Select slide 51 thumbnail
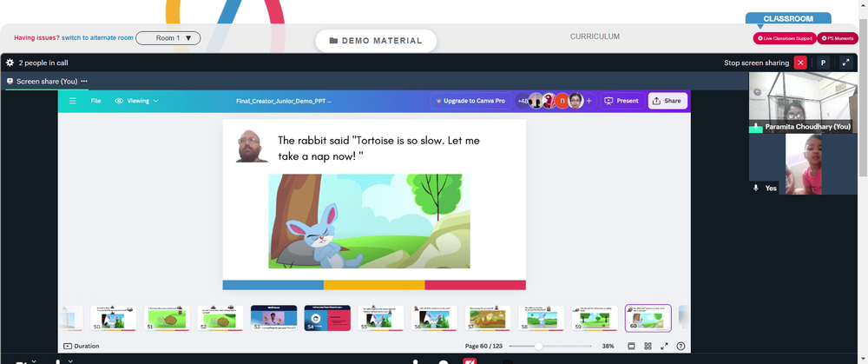This screenshot has width=868, height=364. click(x=167, y=318)
